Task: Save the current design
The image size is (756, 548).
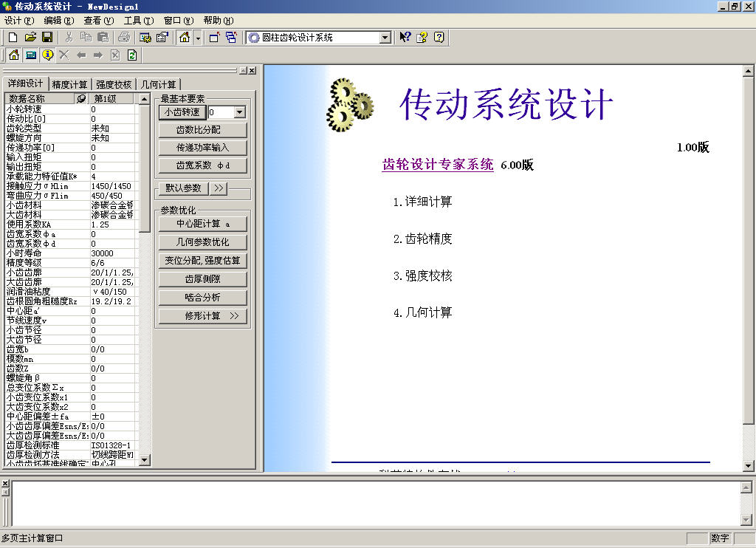Action: 47,38
